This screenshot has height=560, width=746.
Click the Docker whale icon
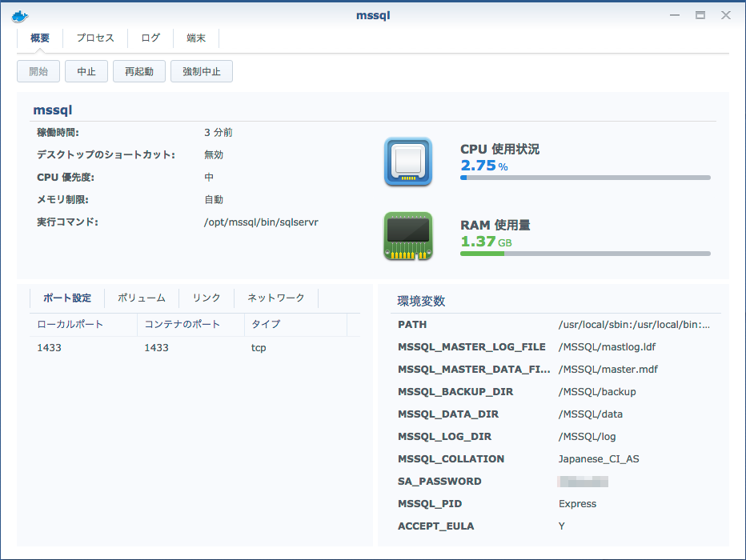click(22, 14)
